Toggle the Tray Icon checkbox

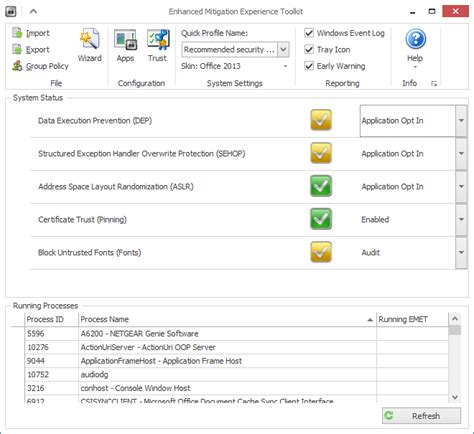pos(309,49)
